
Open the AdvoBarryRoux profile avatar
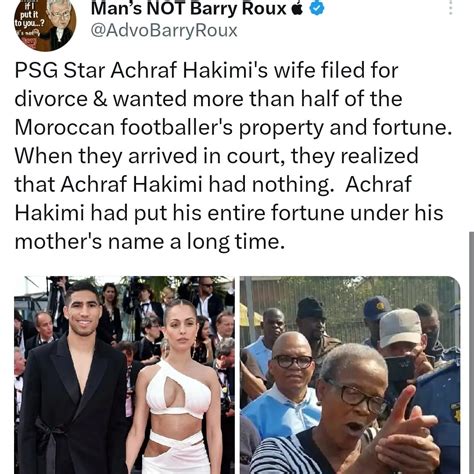45,25
